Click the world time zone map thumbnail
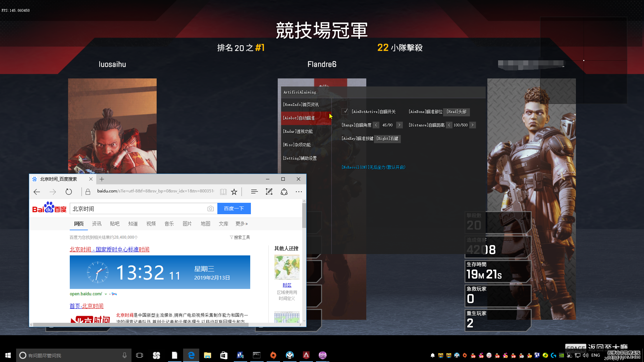The image size is (644, 362). click(x=287, y=267)
